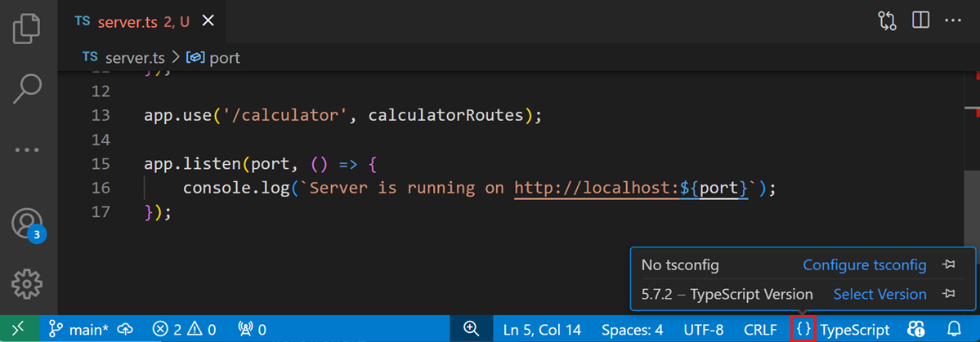Open the Search view in activity bar
The height and width of the screenshot is (342, 980).
(27, 88)
